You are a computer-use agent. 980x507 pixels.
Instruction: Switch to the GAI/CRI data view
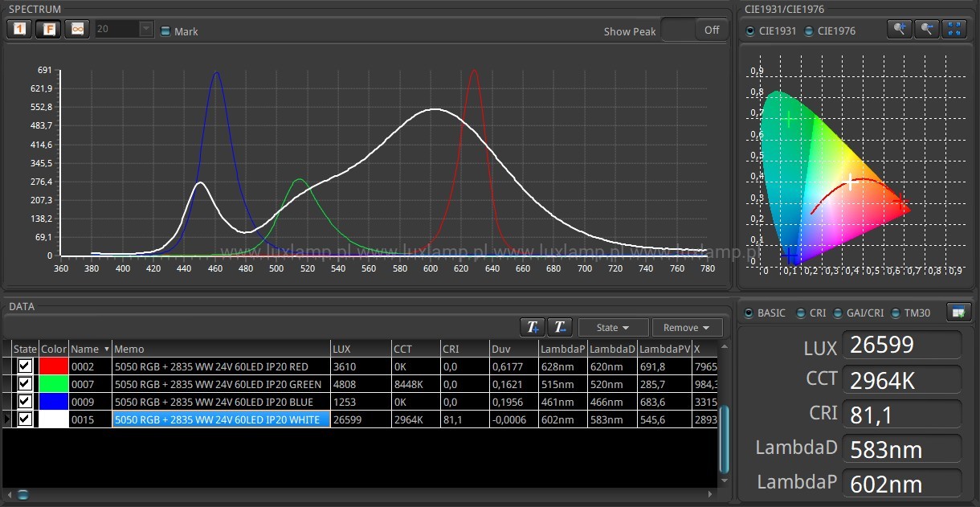(839, 313)
